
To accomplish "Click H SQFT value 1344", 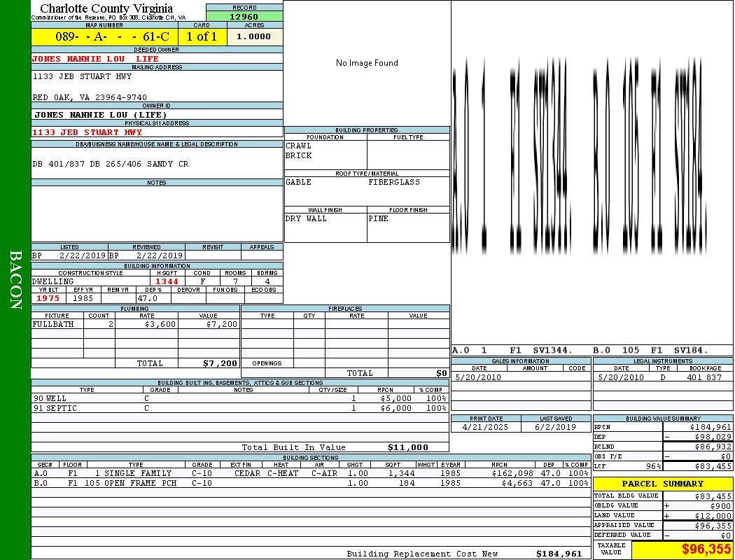I will 167,281.
